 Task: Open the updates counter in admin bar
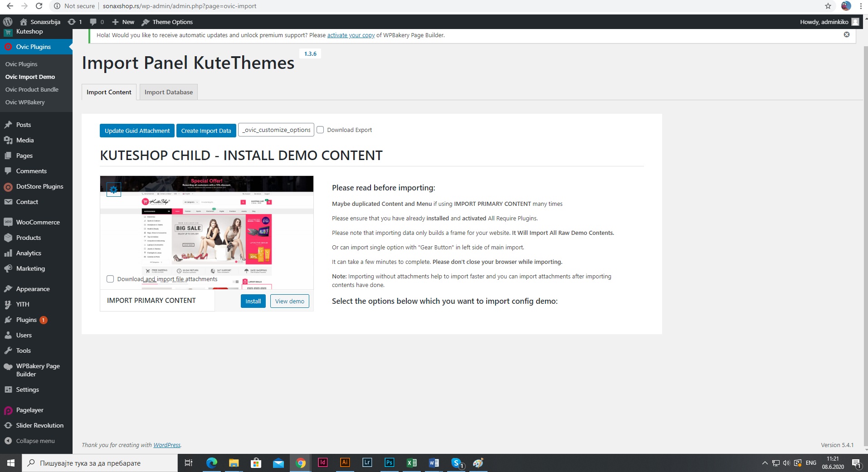coord(75,22)
